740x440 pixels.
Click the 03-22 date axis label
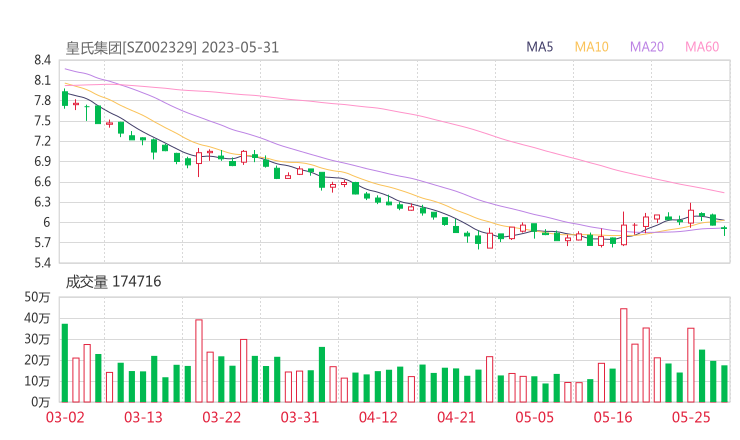click(x=221, y=417)
